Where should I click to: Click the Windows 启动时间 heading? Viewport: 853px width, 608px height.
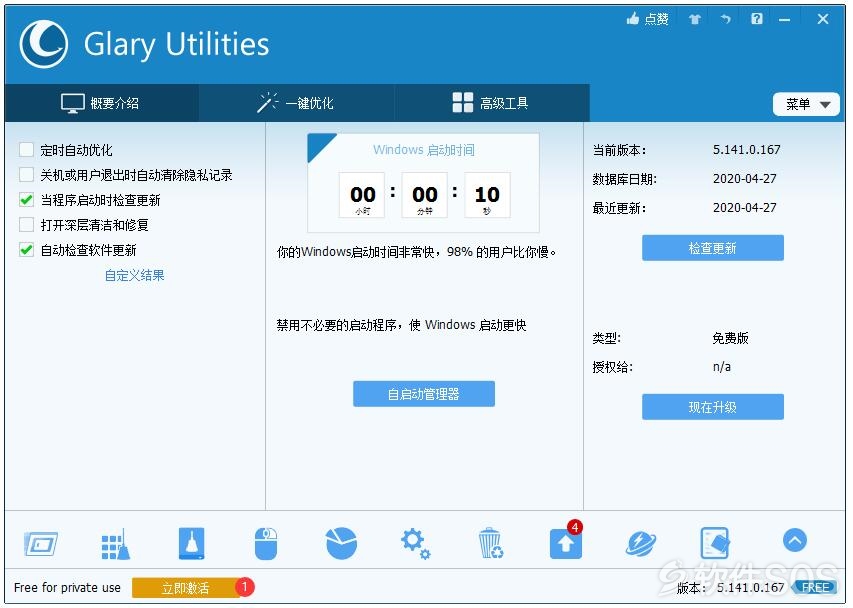(424, 150)
